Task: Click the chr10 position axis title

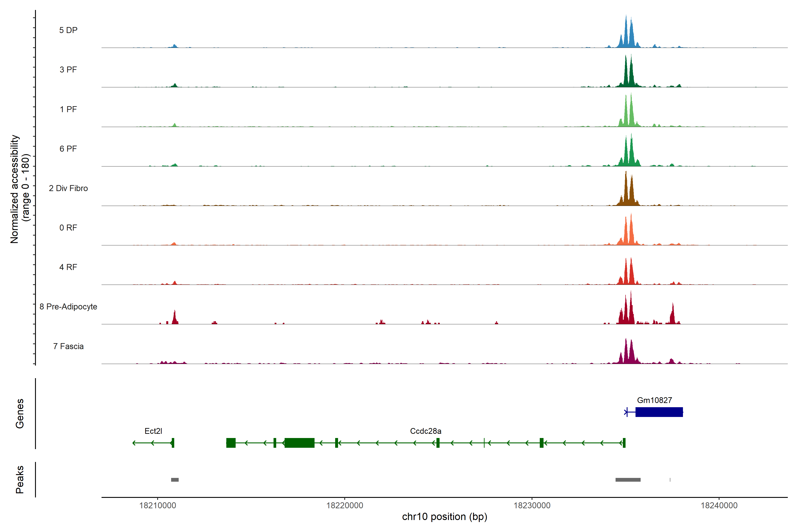Action: coord(444,517)
